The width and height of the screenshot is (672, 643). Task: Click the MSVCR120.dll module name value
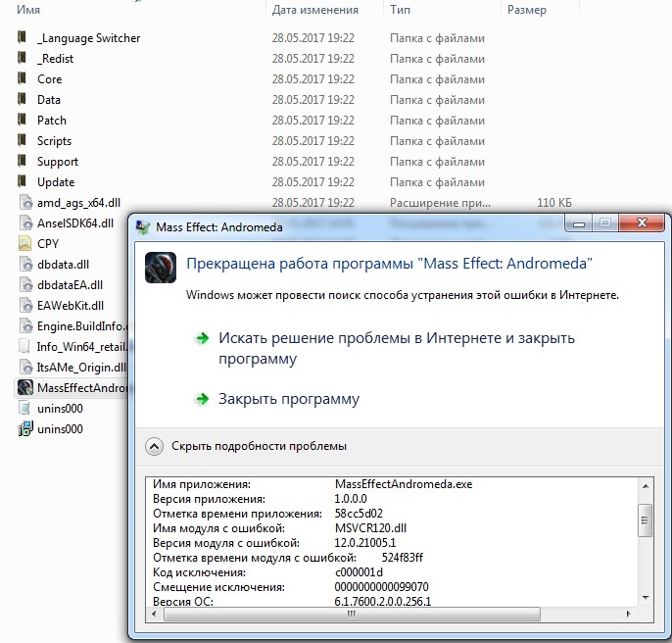point(370,528)
